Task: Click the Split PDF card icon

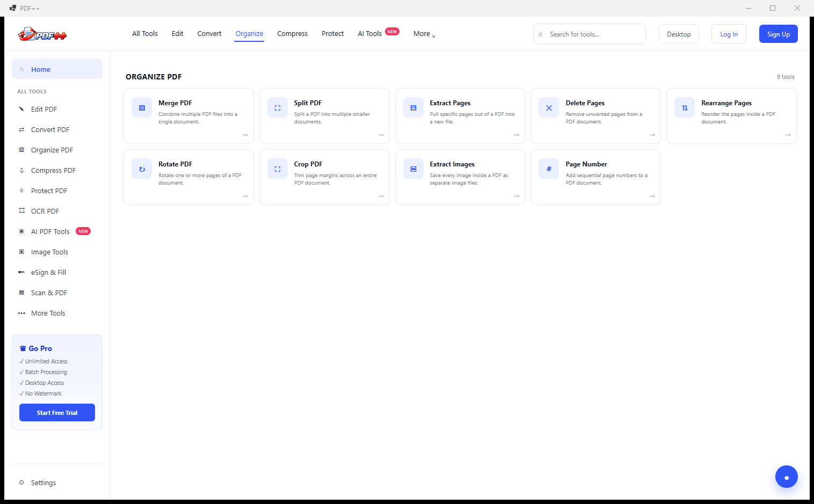Action: (x=278, y=108)
